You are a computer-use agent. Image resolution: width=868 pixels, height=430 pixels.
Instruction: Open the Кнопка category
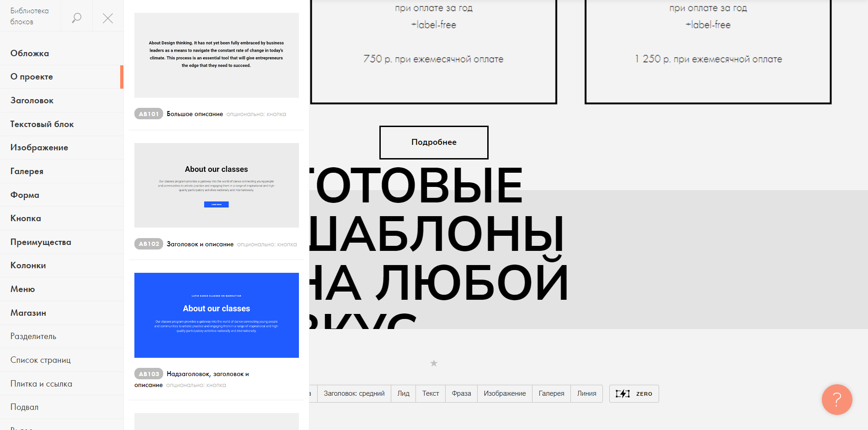[62, 218]
